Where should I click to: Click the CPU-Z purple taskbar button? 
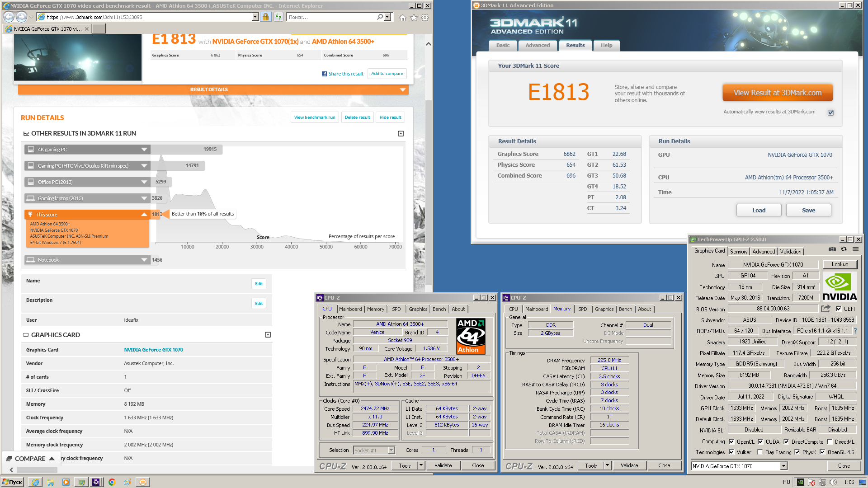point(96,482)
